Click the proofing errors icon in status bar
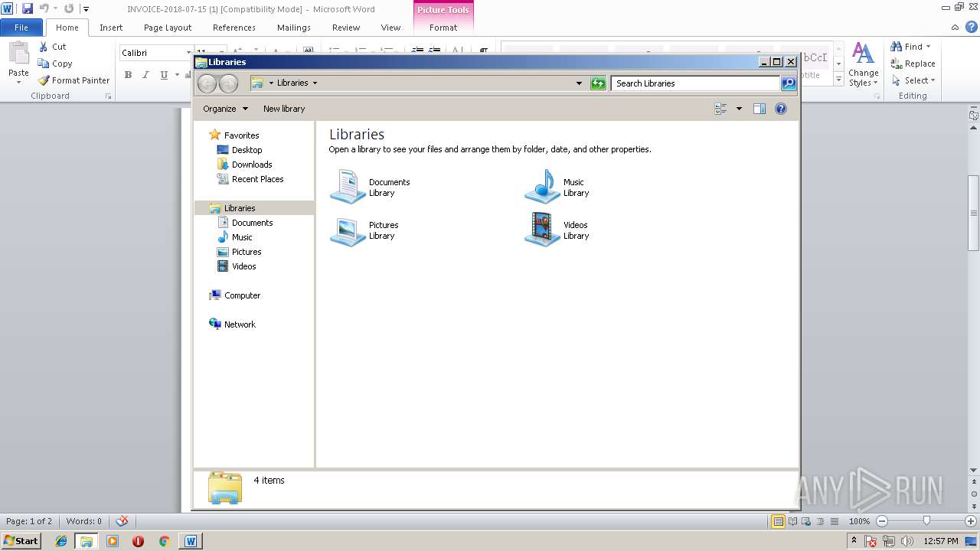 122,521
